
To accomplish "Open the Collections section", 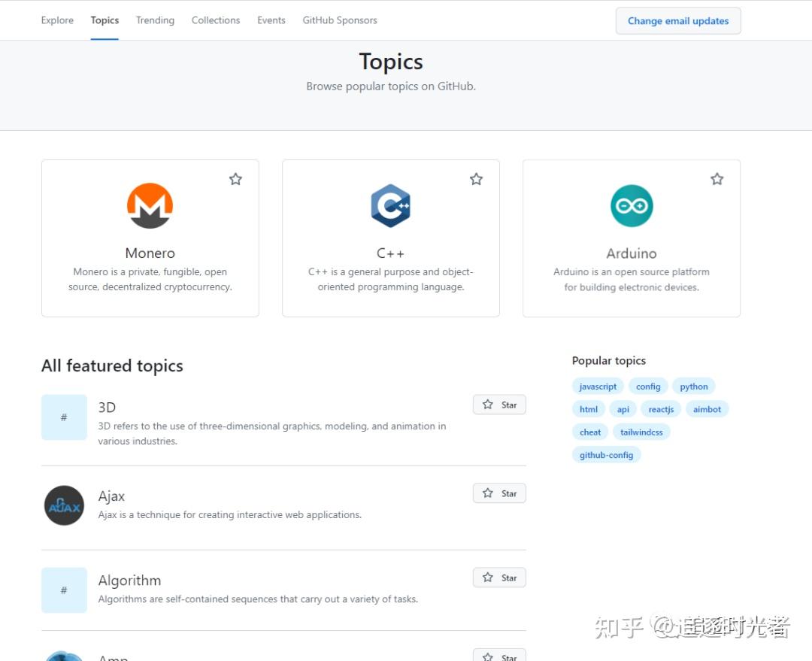I will (x=216, y=20).
